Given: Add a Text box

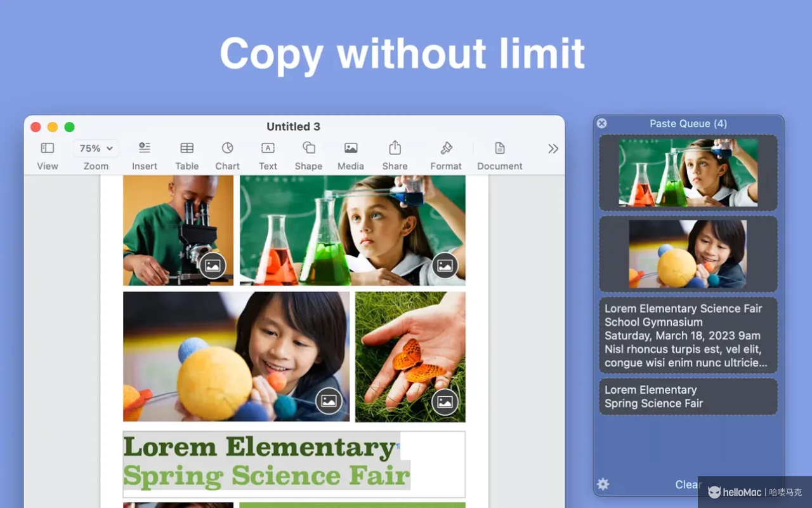Looking at the screenshot, I should 268,148.
